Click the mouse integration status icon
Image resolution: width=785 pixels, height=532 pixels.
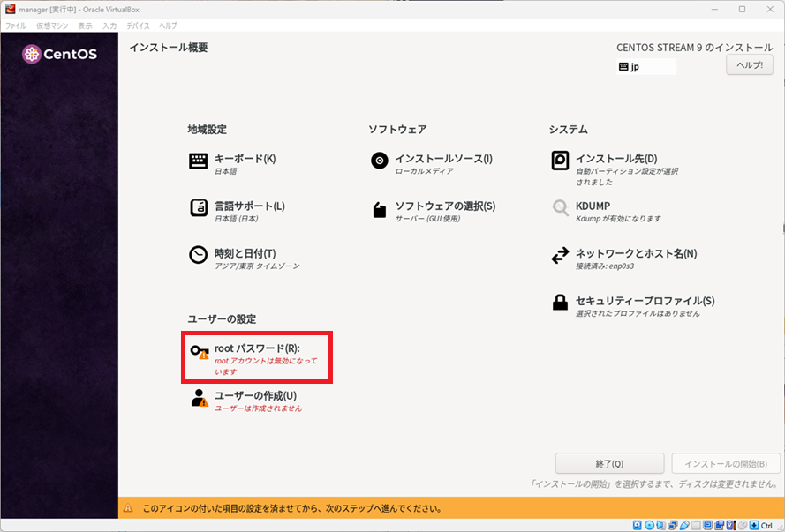pos(743,525)
